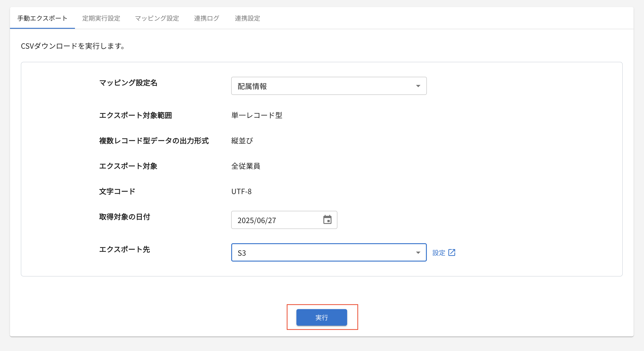
Task: Click the CSVダウンロードを実行します description text
Action: click(x=73, y=46)
